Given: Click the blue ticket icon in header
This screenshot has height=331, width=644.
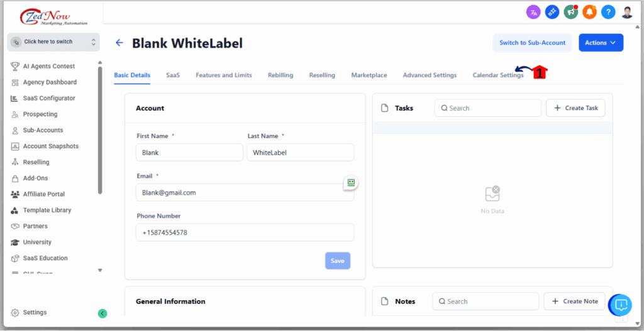Looking at the screenshot, I should [552, 13].
